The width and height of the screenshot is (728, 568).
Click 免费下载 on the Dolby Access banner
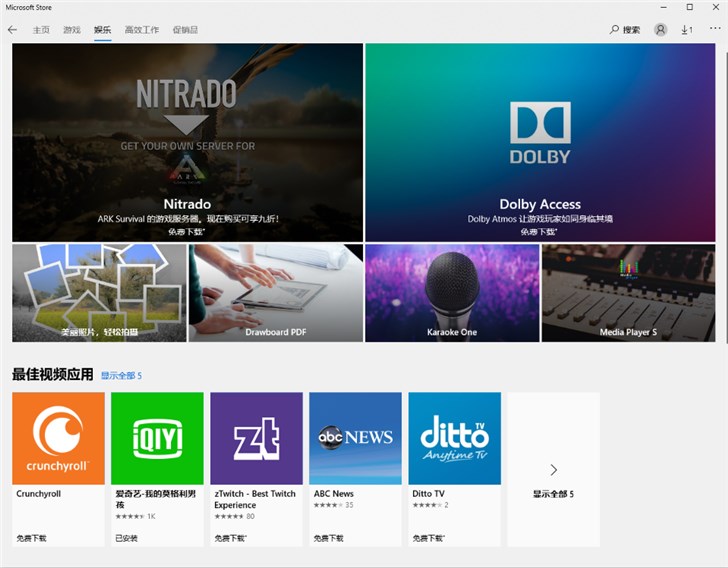coord(539,231)
